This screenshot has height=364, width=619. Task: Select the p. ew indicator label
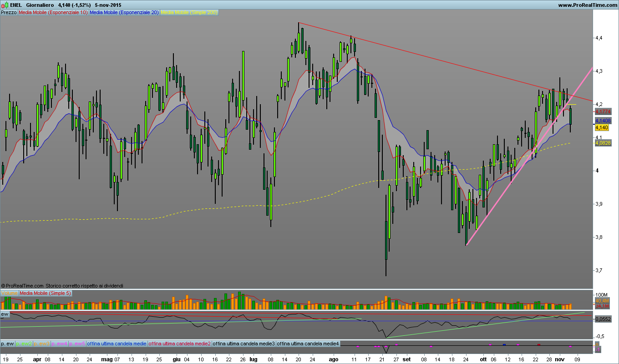coord(7,344)
